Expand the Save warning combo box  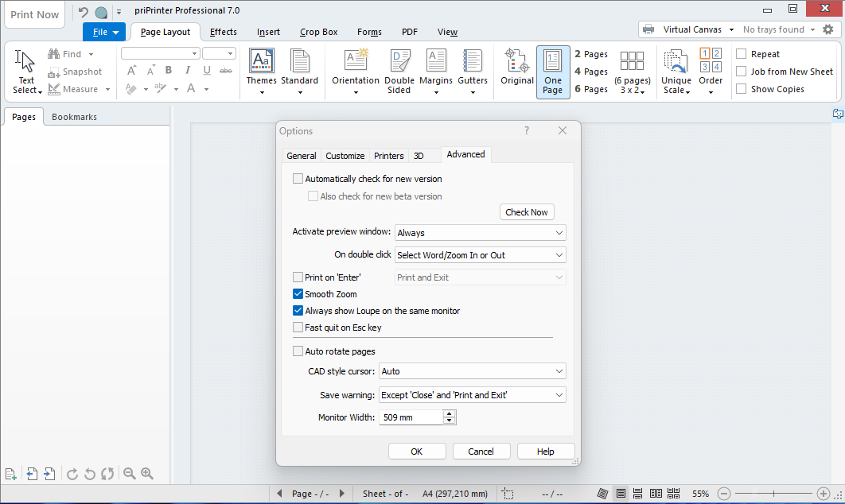click(x=472, y=395)
